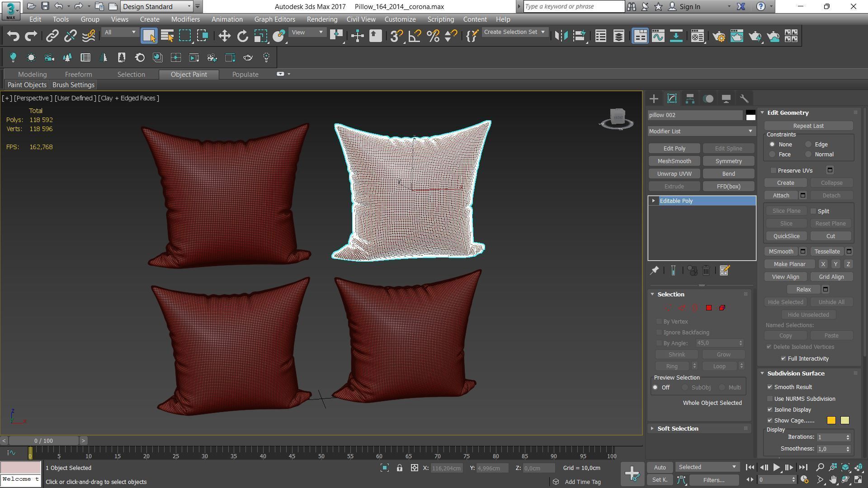Click the Make Planar button
868x488 pixels.
point(789,264)
